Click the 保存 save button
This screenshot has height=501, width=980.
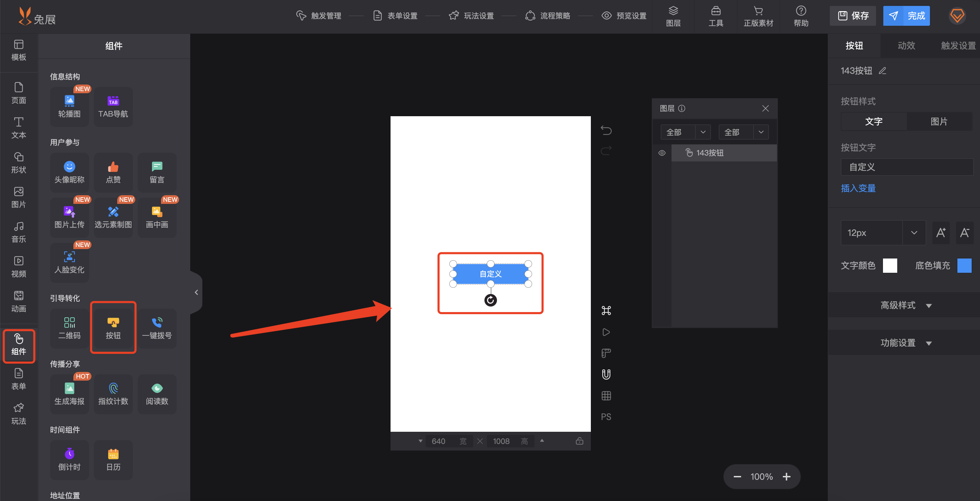pos(853,16)
